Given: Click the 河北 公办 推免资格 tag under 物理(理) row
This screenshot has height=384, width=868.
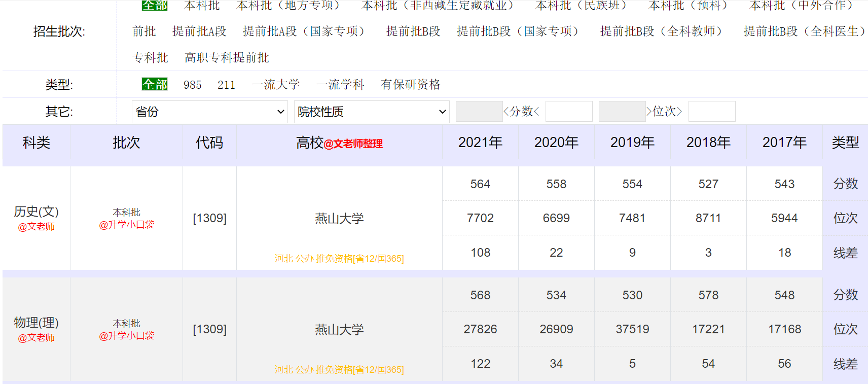Looking at the screenshot, I should 339,370.
